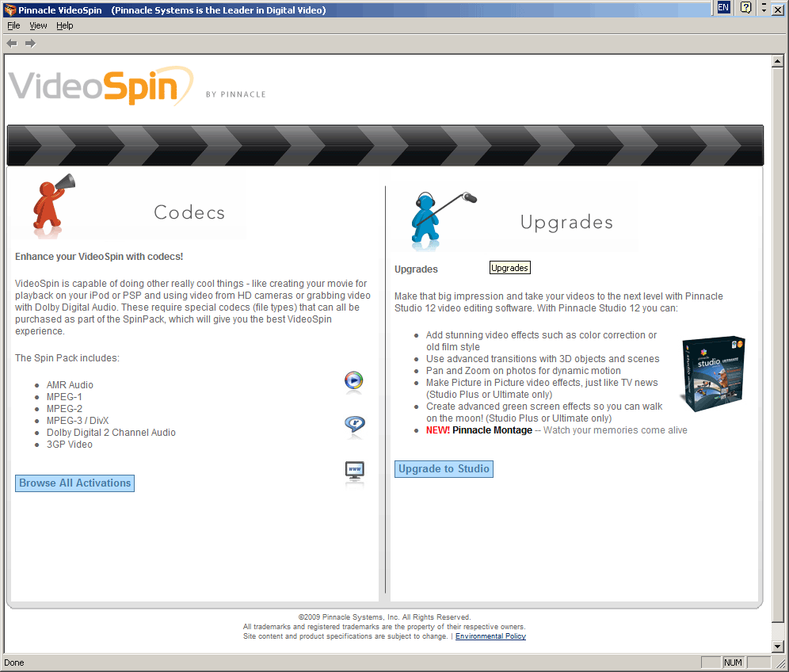Click the Upgrades section heading
Image resolution: width=789 pixels, height=672 pixels.
(566, 222)
